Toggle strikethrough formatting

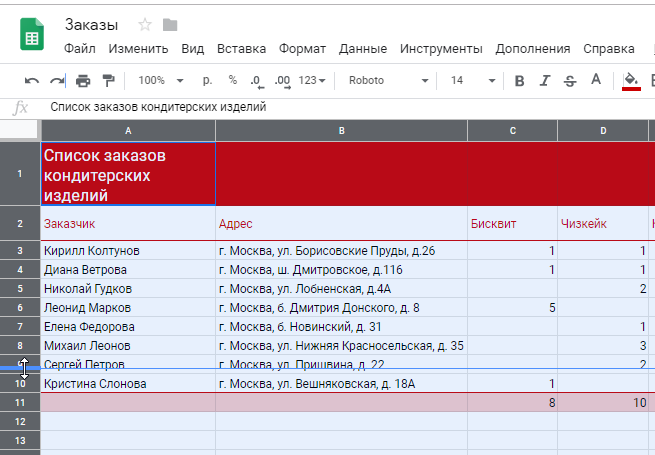(570, 81)
